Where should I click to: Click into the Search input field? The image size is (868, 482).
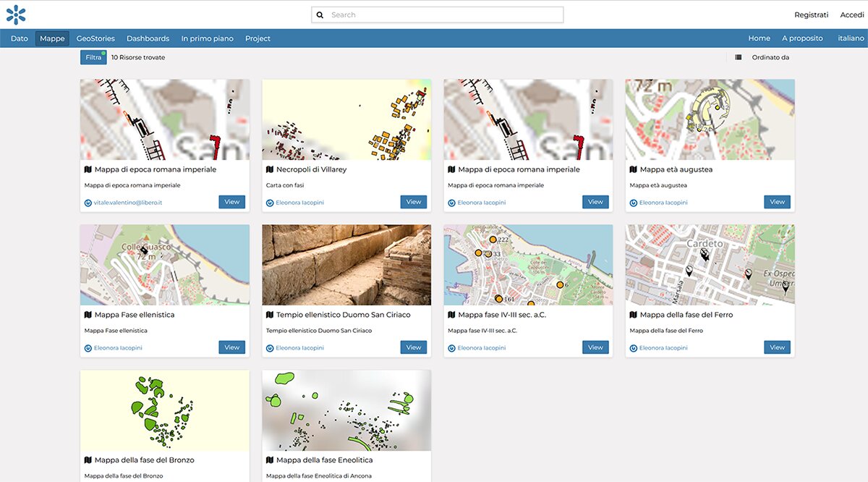(441, 14)
